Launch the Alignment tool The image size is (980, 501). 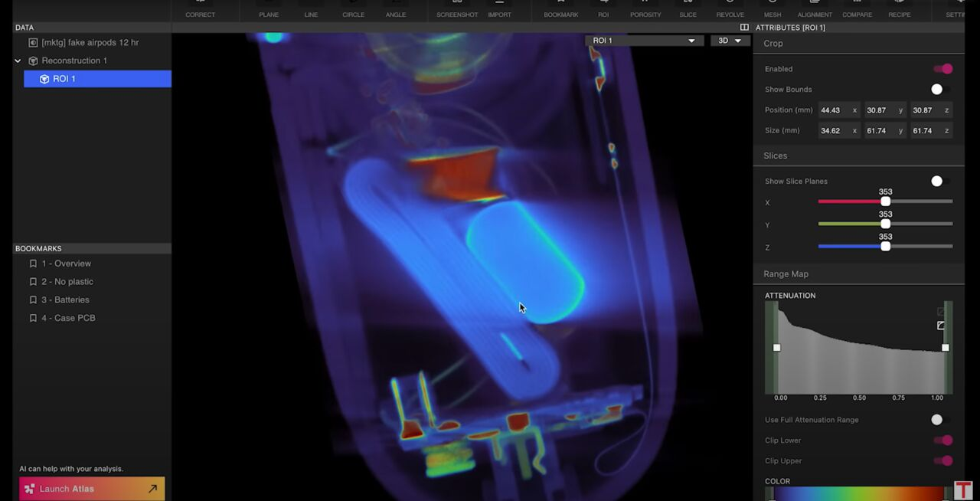coord(815,10)
